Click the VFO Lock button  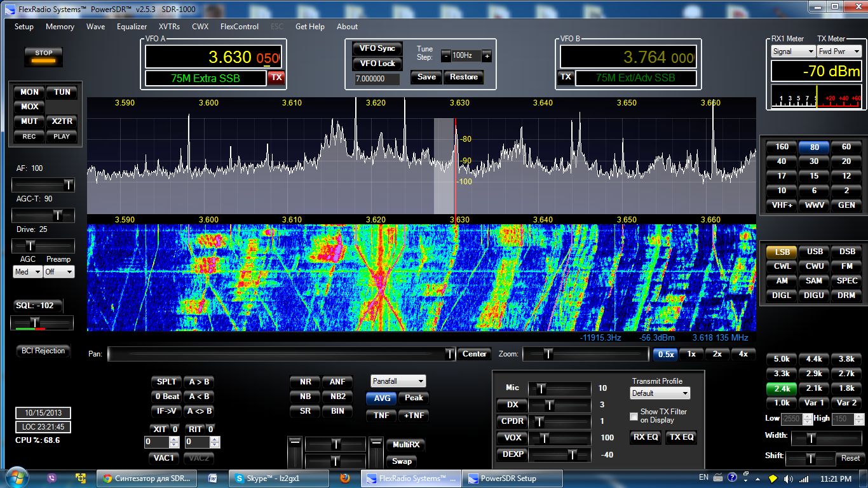tap(377, 64)
